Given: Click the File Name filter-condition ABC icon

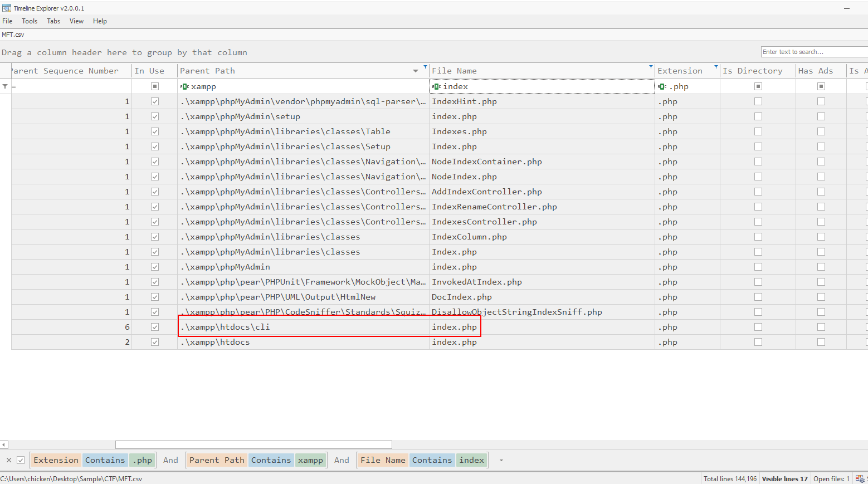Looking at the screenshot, I should tap(437, 86).
